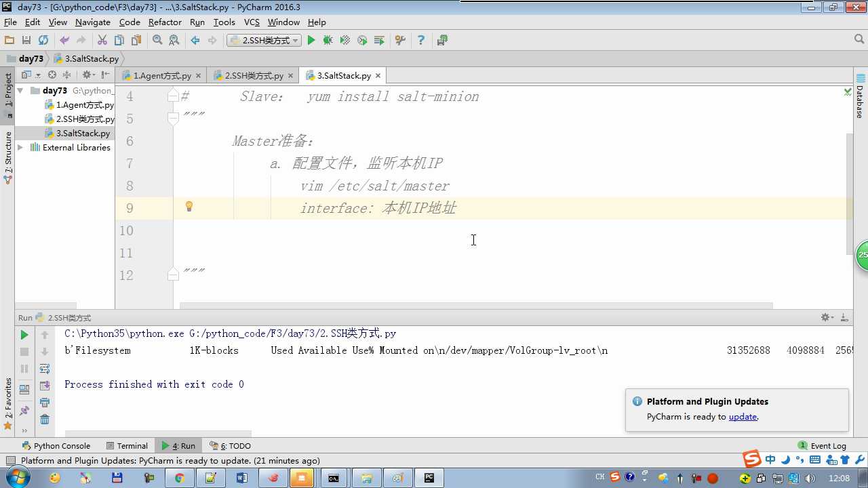
Task: Rerun with the Run panel green play icon
Action: pyautogui.click(x=24, y=335)
